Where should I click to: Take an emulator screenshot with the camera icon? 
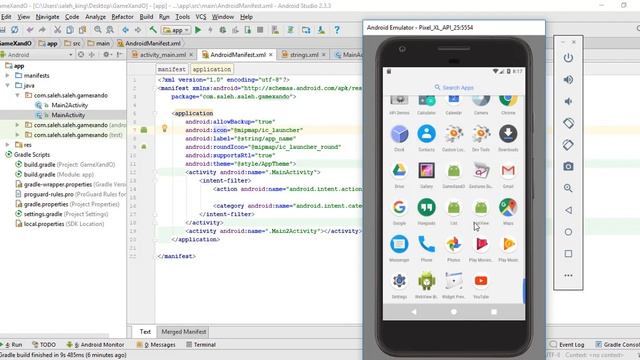568,167
